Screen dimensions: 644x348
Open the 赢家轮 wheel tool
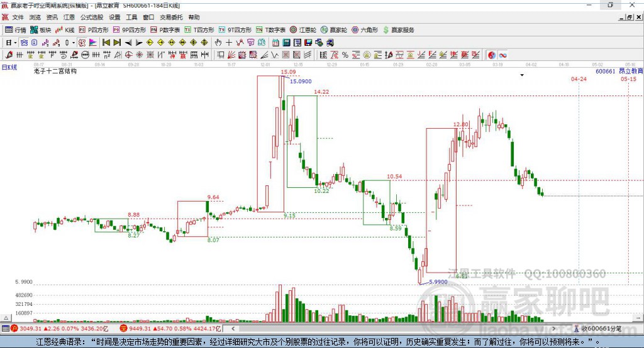click(334, 30)
